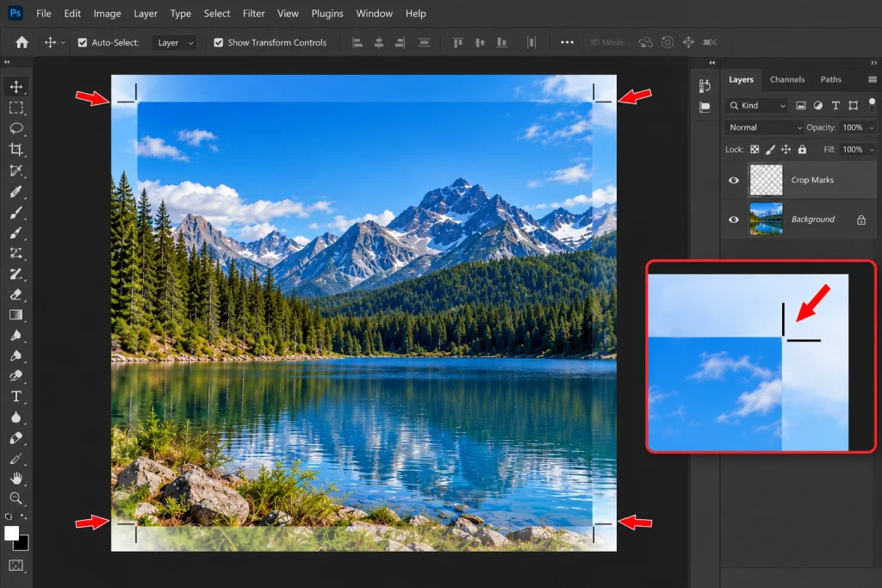Open the Auto-Select Layer dropdown
The height and width of the screenshot is (588, 882).
[174, 42]
